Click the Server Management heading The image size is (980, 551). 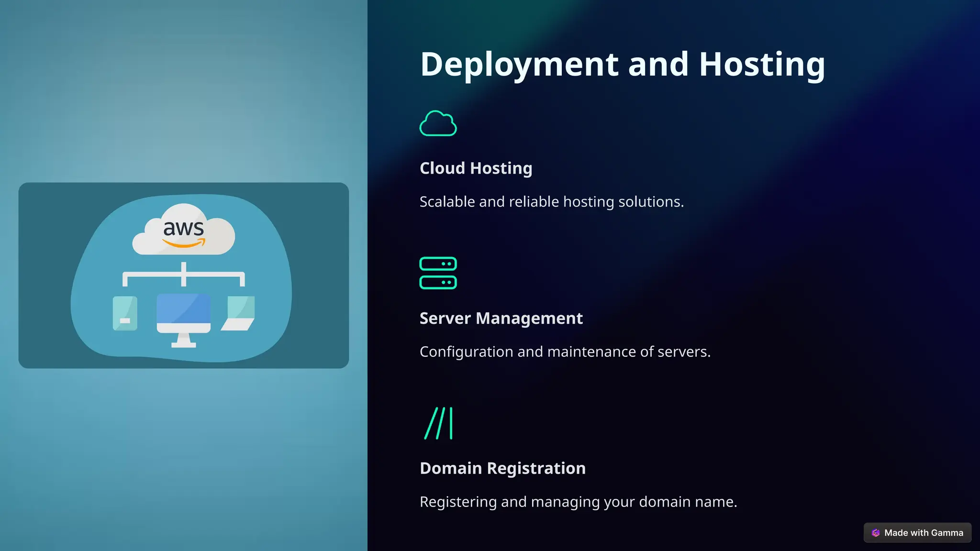point(501,319)
